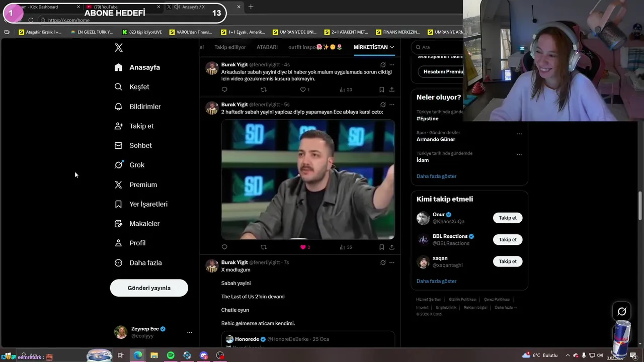
Task: Open Discord from taskbar
Action: 203,355
